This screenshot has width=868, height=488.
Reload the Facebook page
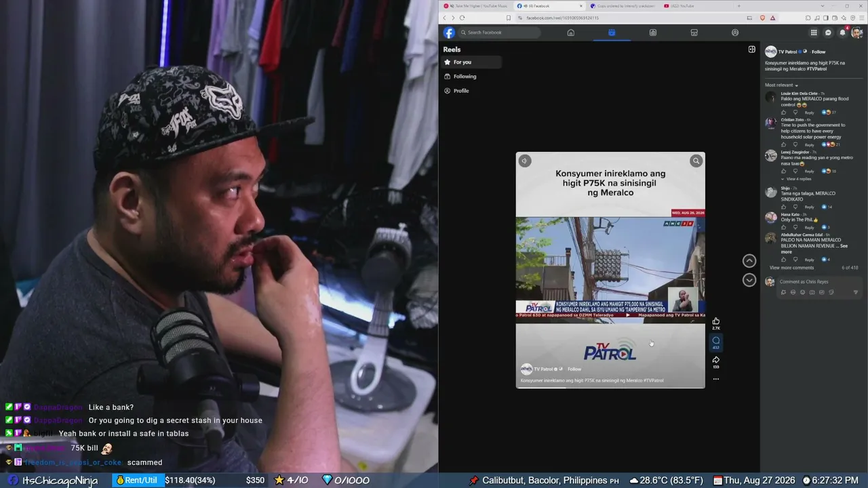(462, 18)
